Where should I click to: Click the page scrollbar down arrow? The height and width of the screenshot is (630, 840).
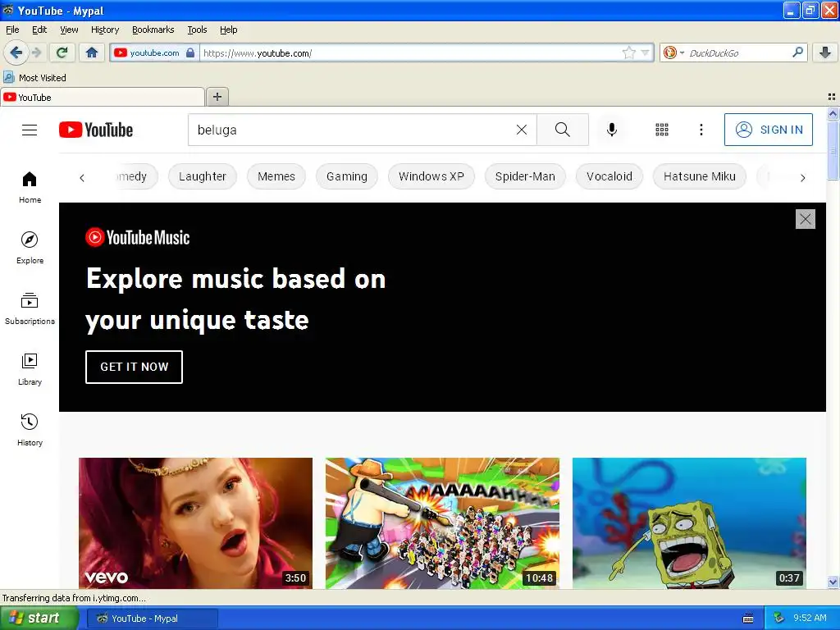pos(833,582)
